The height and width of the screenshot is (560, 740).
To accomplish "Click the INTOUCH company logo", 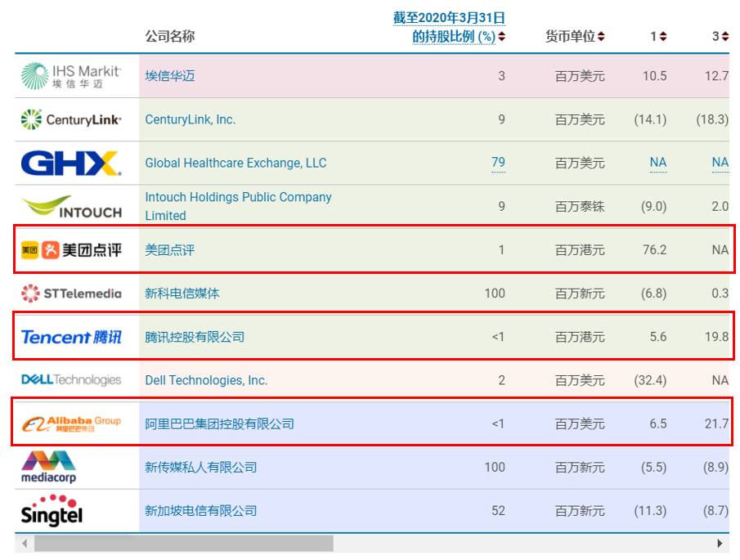I will 71,206.
